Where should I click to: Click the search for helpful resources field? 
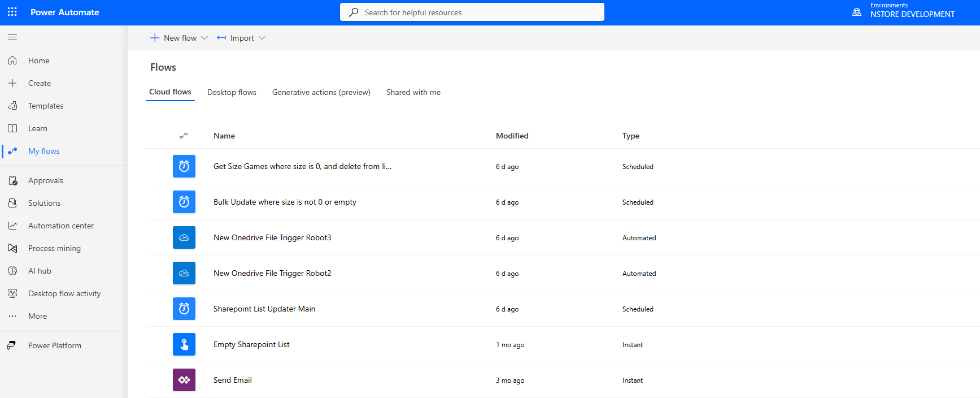coord(472,12)
